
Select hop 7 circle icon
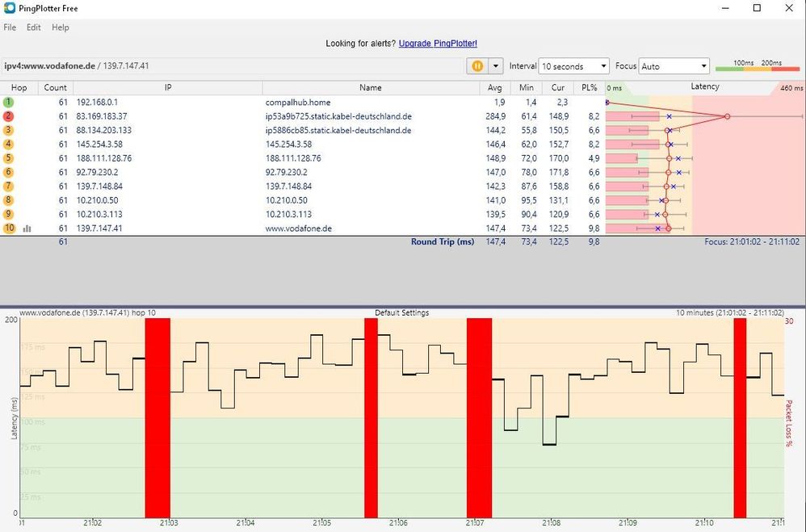(8, 186)
